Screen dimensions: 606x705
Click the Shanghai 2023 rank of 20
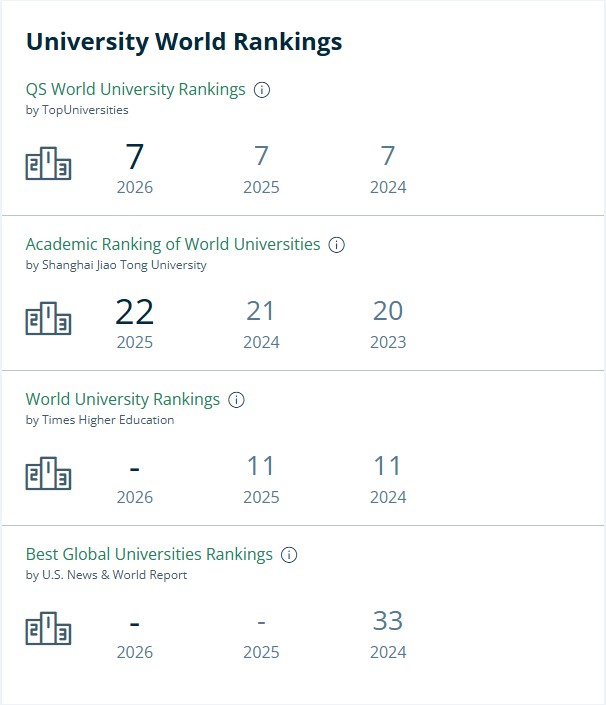point(388,311)
